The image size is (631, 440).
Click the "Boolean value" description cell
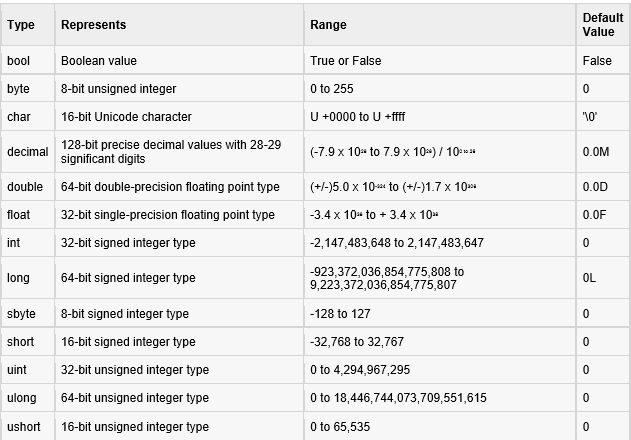click(x=99, y=61)
